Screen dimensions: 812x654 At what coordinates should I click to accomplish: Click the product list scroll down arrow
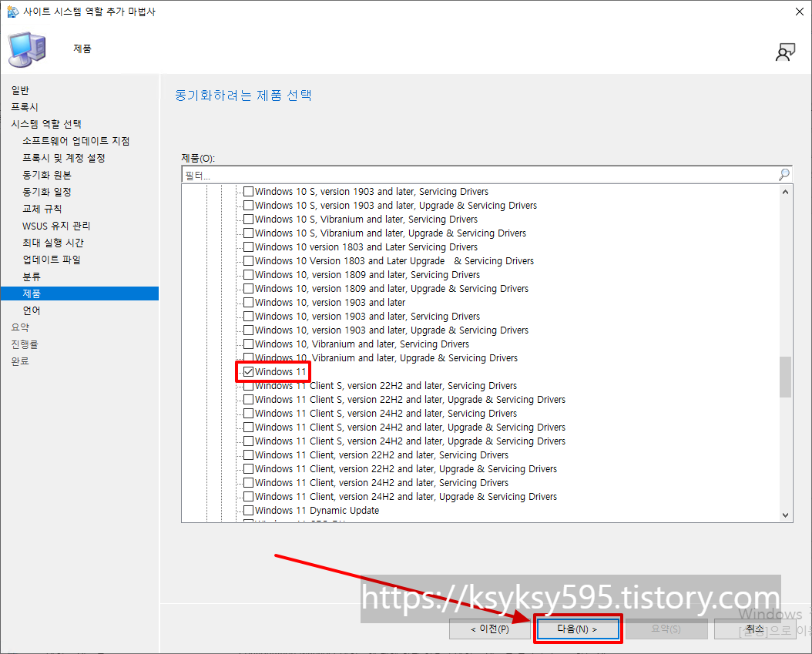click(785, 515)
